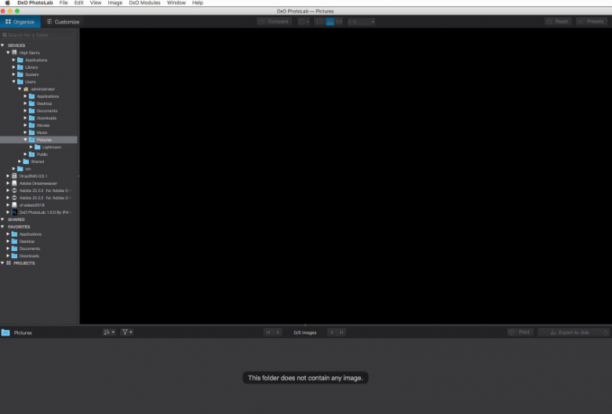This screenshot has width=612, height=414.
Task: Expand the Library folder
Action: 14,67
